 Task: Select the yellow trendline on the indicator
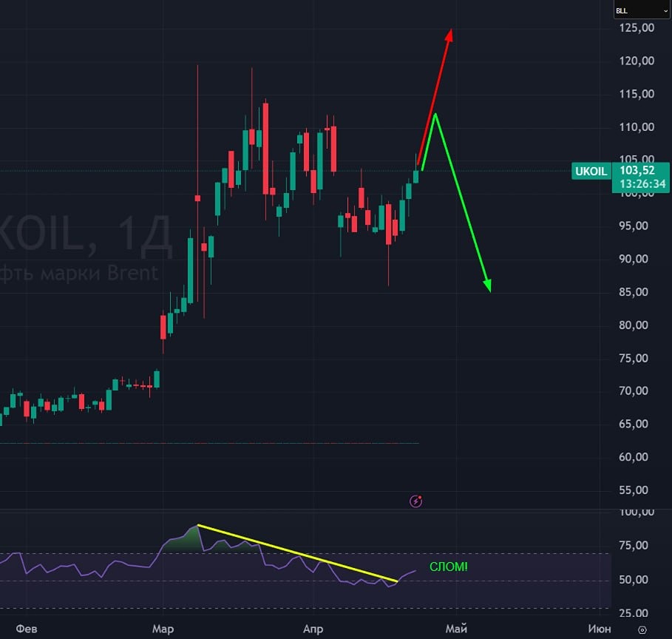coord(296,551)
